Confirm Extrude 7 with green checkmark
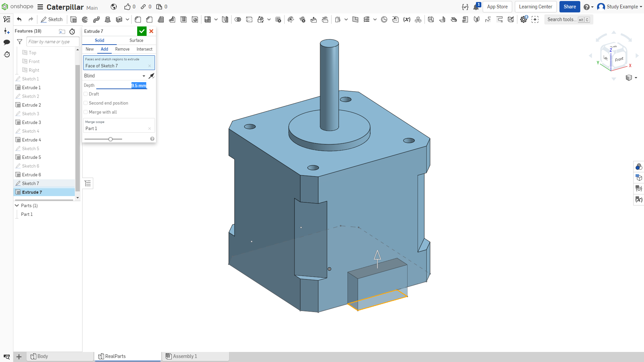Screen dimensions: 644x362 (142, 31)
